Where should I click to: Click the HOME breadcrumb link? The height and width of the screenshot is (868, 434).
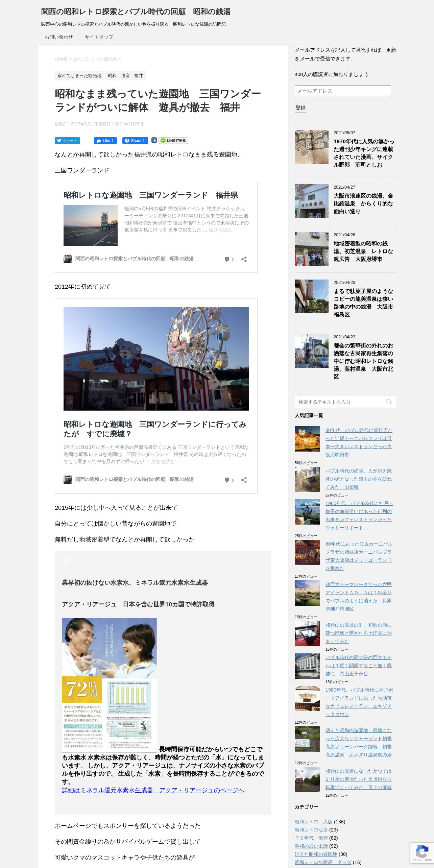(61, 59)
